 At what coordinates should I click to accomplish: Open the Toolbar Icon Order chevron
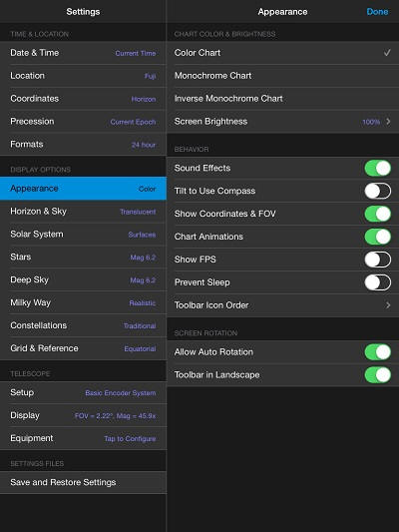pyautogui.click(x=388, y=305)
